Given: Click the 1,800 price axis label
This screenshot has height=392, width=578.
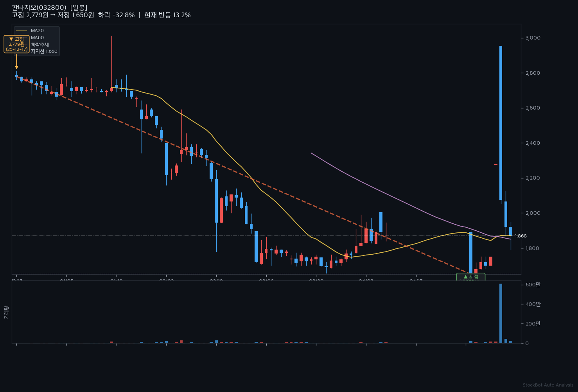Looking at the screenshot, I should click(x=533, y=248).
